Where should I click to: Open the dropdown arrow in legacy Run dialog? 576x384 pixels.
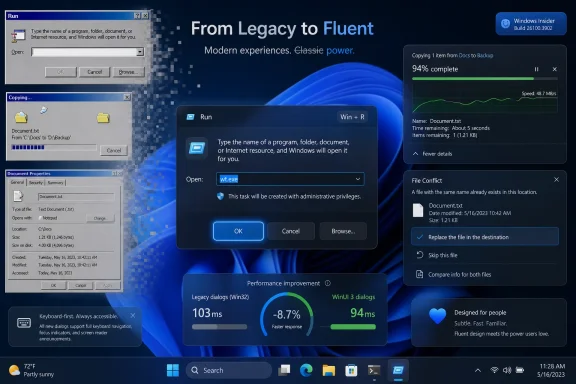click(140, 52)
